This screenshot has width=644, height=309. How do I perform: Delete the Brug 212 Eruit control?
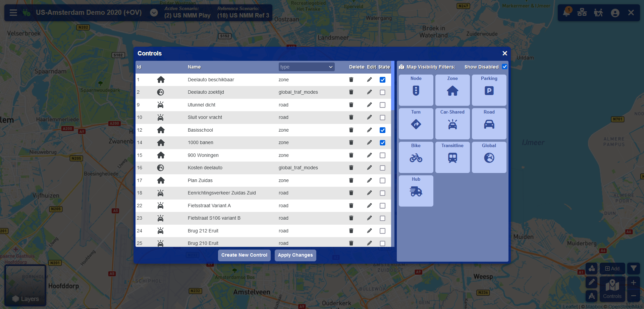351,231
